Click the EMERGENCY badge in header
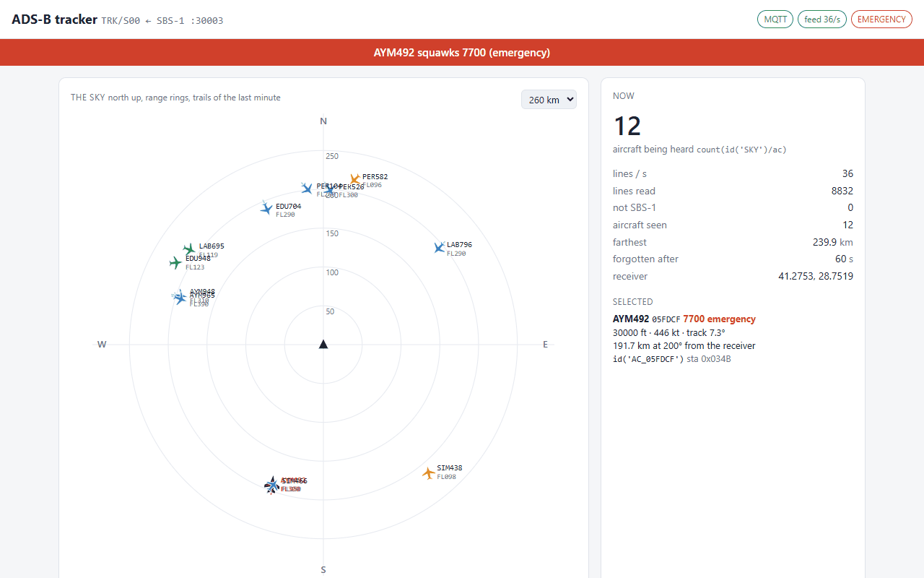The image size is (924, 578). [x=881, y=20]
